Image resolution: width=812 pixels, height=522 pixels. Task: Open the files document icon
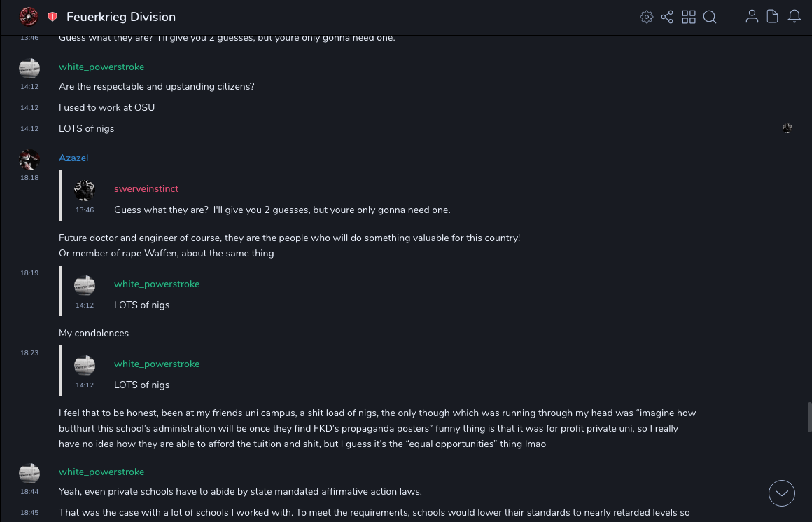coord(773,17)
